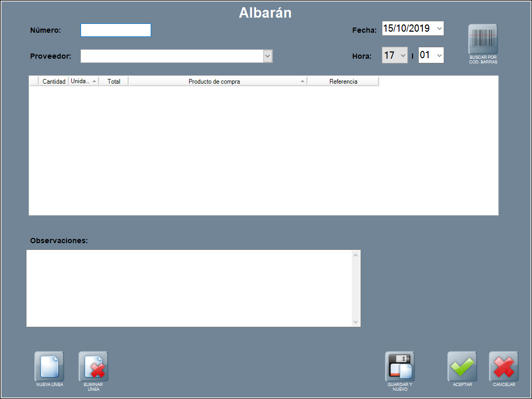Click the Referencia column header
The width and height of the screenshot is (532, 399).
point(343,82)
